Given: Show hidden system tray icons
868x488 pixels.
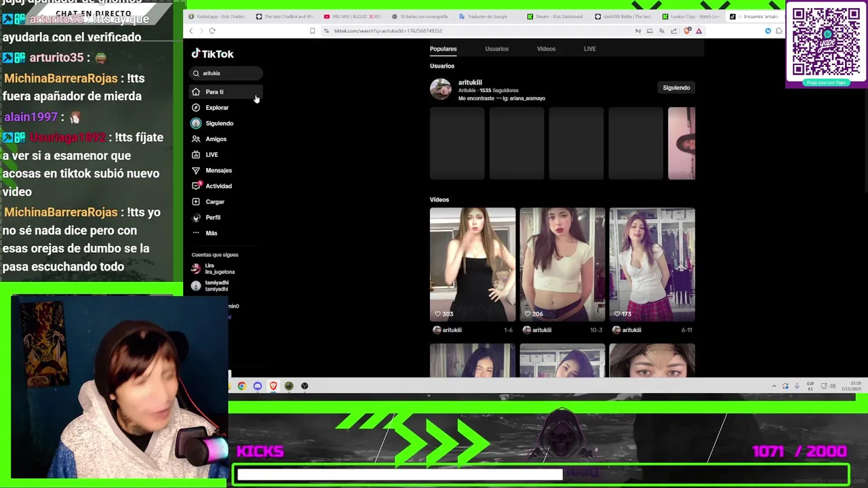Looking at the screenshot, I should [774, 386].
